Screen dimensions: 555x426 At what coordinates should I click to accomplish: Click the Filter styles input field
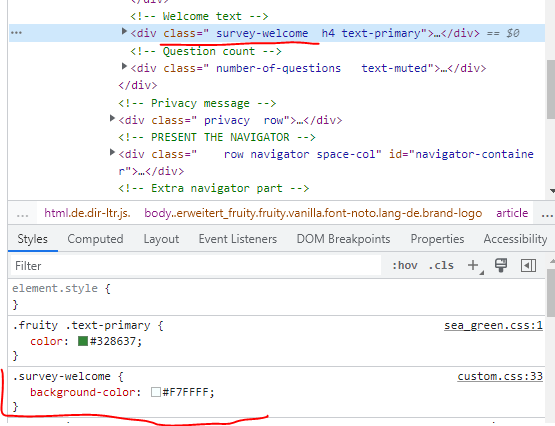196,266
